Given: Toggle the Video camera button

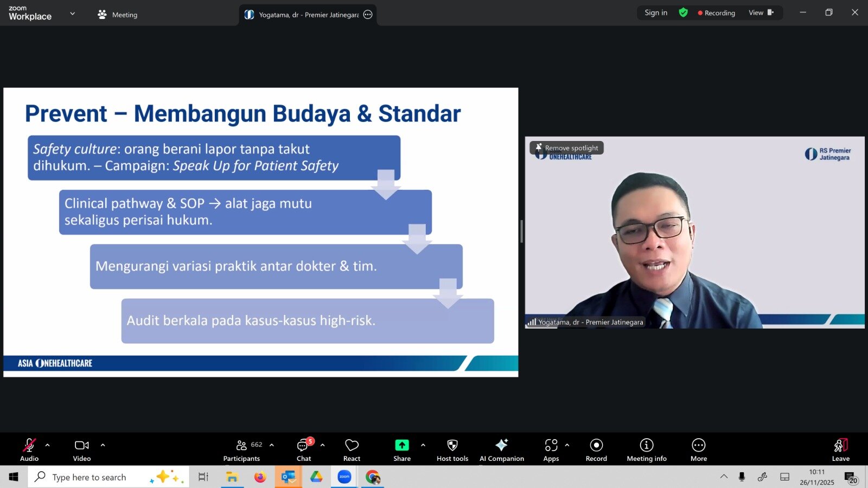Looking at the screenshot, I should pos(82,450).
